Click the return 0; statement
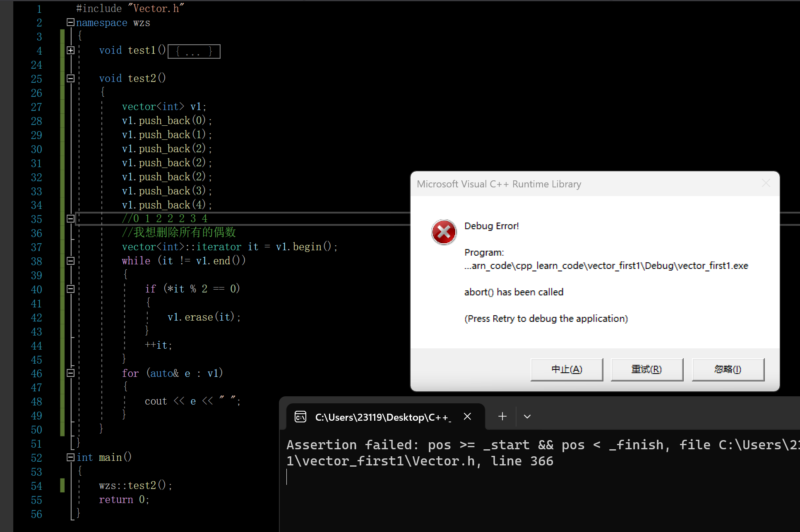This screenshot has width=800, height=532. (x=124, y=500)
